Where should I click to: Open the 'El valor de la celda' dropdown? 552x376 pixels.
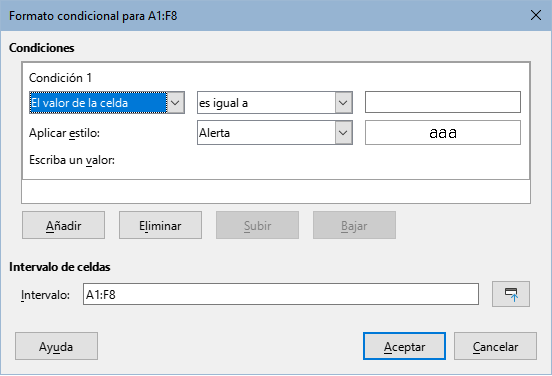coord(107,103)
